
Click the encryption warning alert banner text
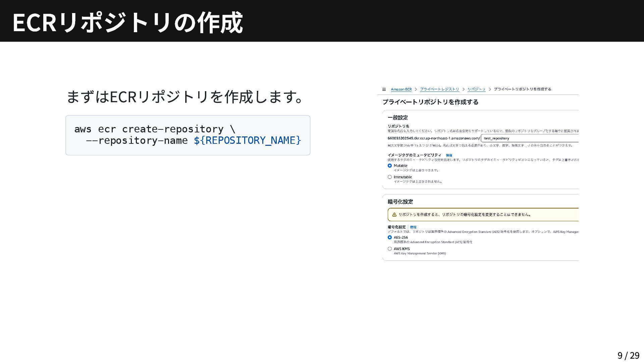click(x=465, y=215)
